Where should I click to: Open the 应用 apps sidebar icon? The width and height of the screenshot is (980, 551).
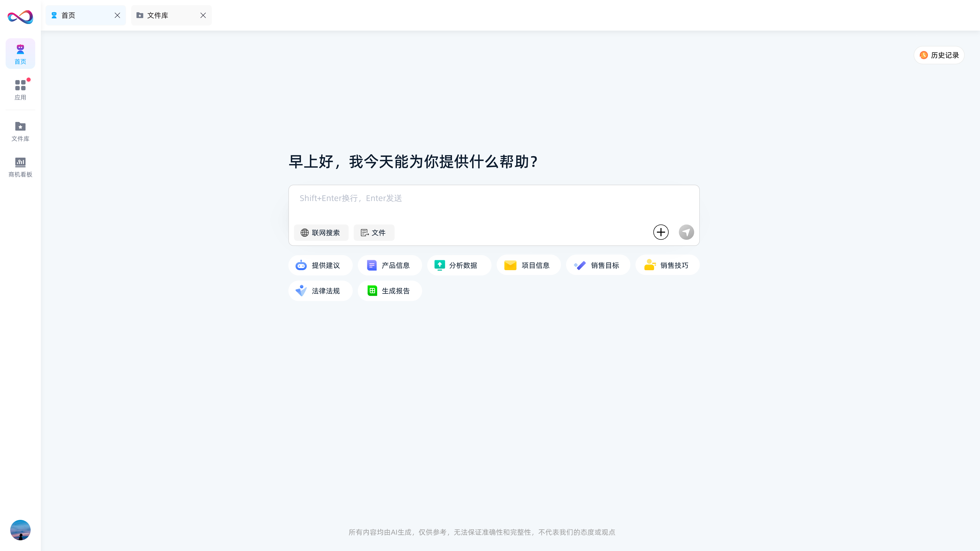20,89
